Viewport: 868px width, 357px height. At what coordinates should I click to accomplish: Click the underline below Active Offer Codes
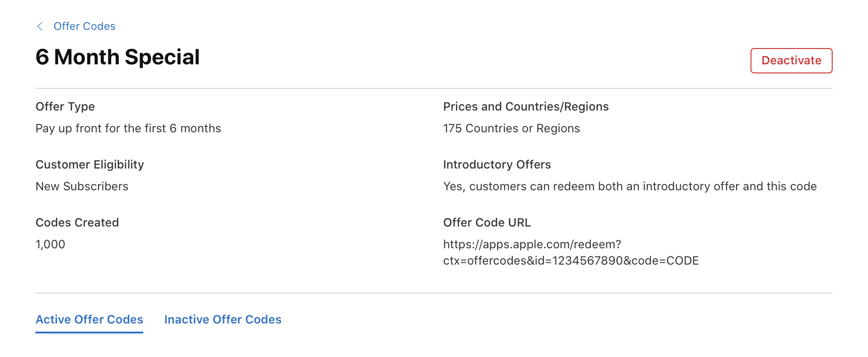click(x=89, y=333)
